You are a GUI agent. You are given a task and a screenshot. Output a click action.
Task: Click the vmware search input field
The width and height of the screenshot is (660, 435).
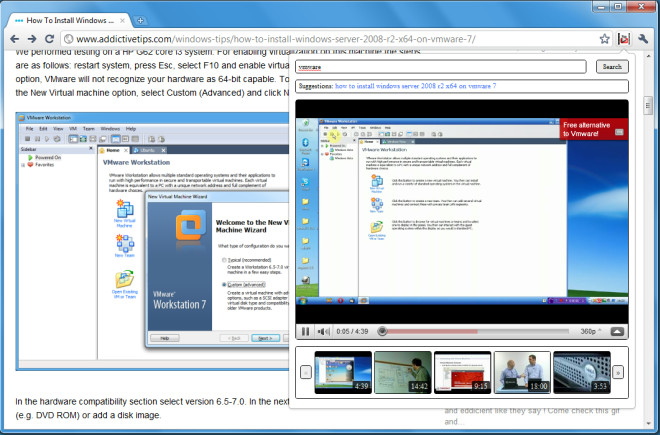441,67
